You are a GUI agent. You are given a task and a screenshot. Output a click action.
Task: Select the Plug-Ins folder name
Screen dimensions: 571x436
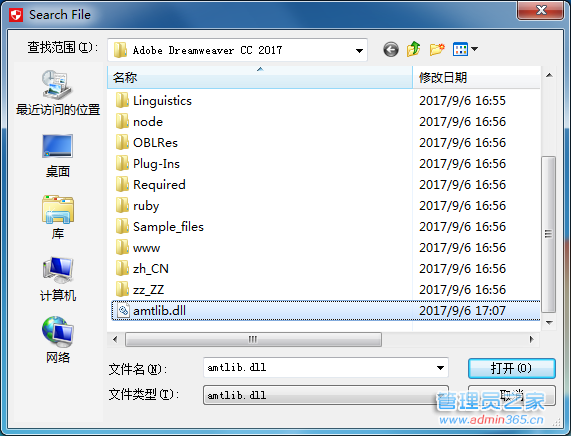point(157,164)
